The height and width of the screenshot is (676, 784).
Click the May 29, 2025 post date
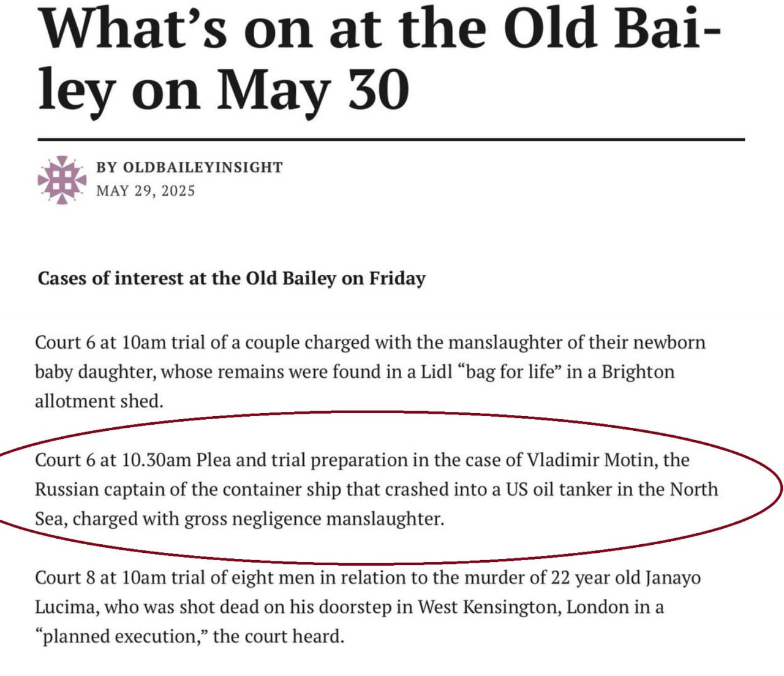145,191
